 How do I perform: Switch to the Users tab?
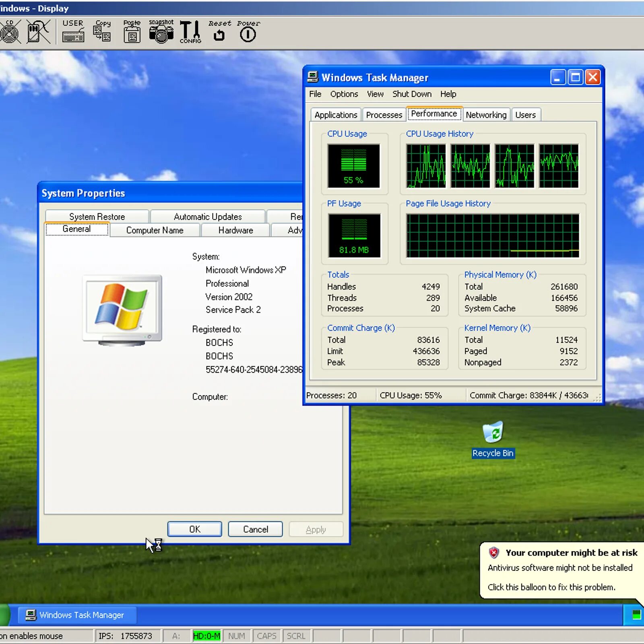point(526,115)
